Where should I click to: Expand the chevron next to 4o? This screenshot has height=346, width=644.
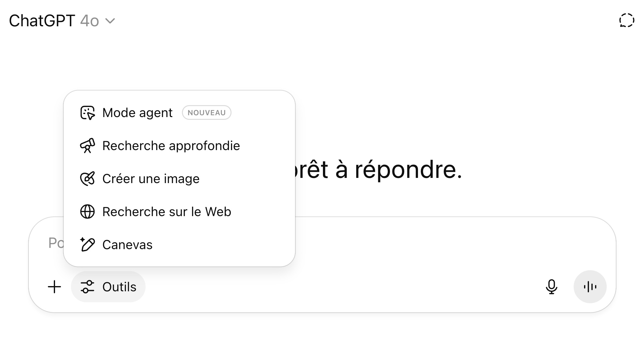click(x=110, y=21)
